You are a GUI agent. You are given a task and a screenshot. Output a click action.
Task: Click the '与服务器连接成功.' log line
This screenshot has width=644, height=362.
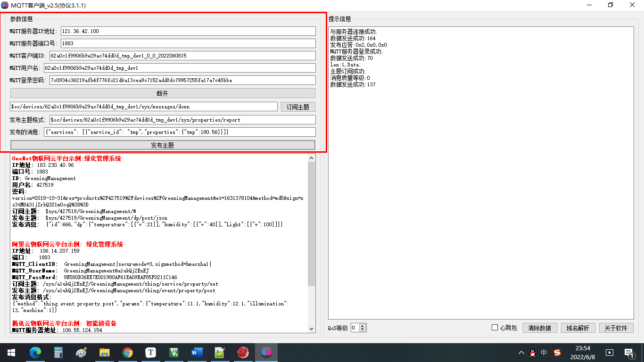click(354, 32)
